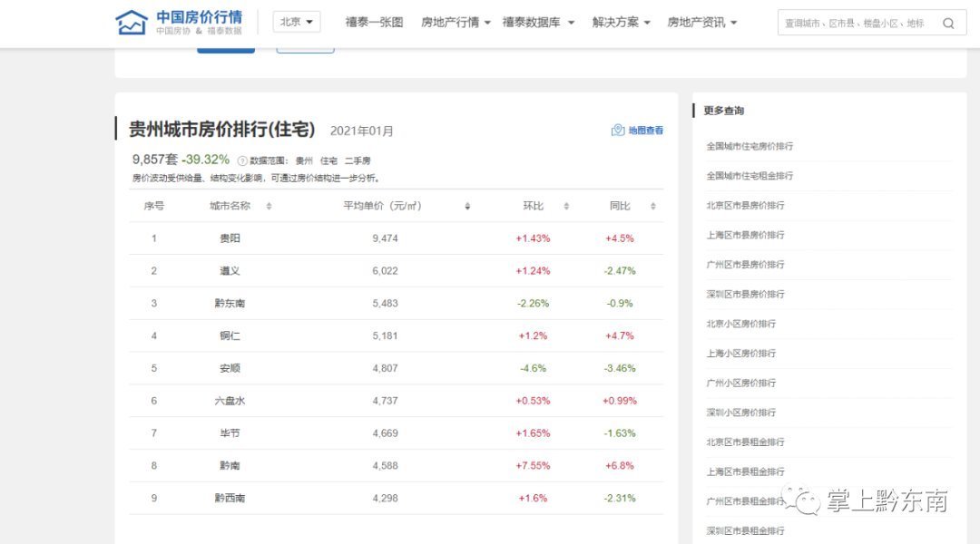Click the 地图查看 link

pyautogui.click(x=646, y=131)
